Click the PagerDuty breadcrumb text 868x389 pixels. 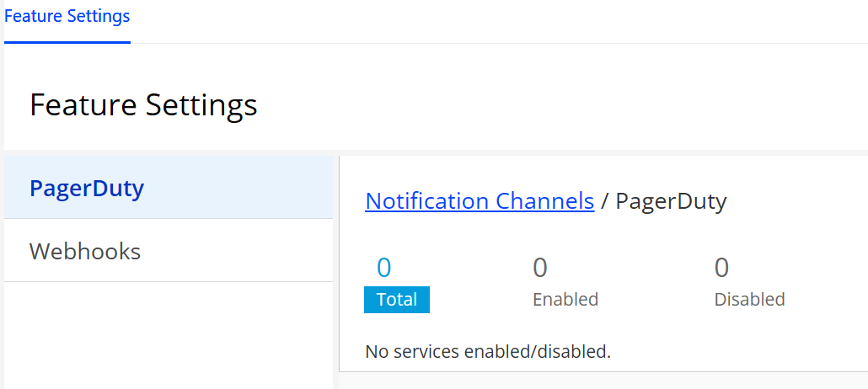pyautogui.click(x=671, y=201)
